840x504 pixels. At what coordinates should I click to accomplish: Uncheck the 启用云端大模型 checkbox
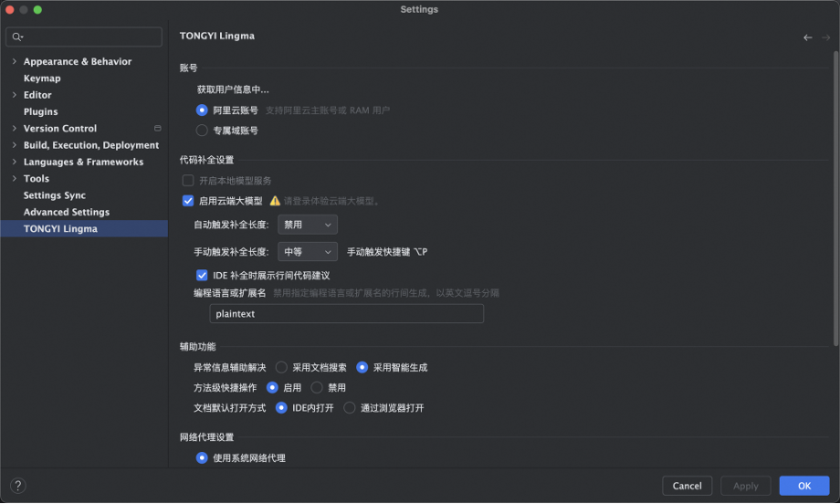(x=188, y=201)
